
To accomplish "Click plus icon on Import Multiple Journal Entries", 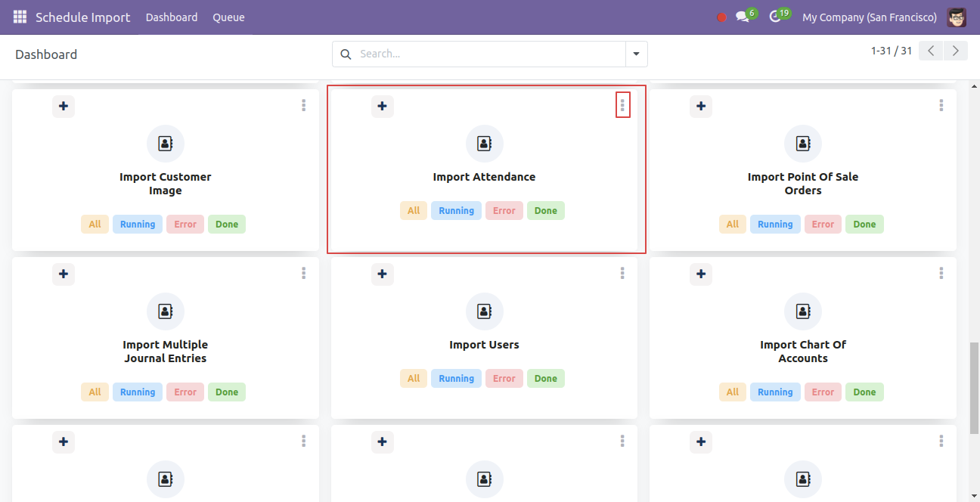I will pyautogui.click(x=64, y=274).
